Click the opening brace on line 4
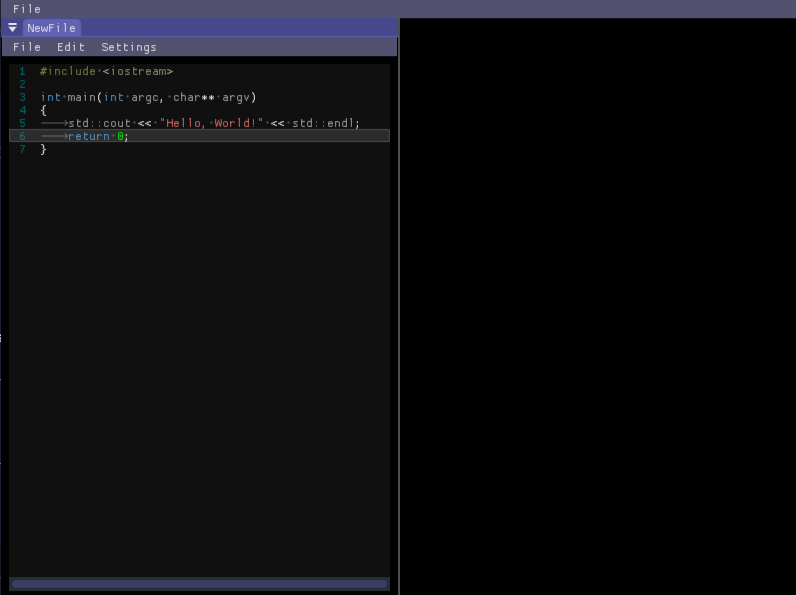The height and width of the screenshot is (595, 796). coord(43,110)
